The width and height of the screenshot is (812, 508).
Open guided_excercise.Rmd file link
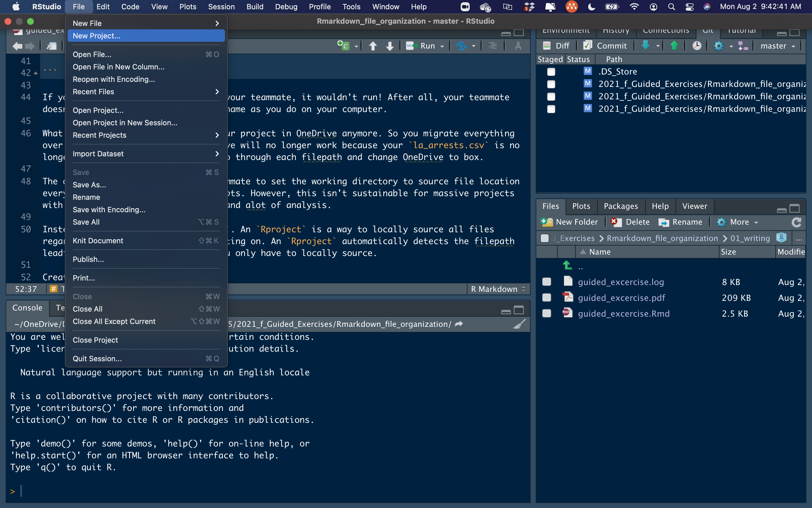pyautogui.click(x=623, y=314)
